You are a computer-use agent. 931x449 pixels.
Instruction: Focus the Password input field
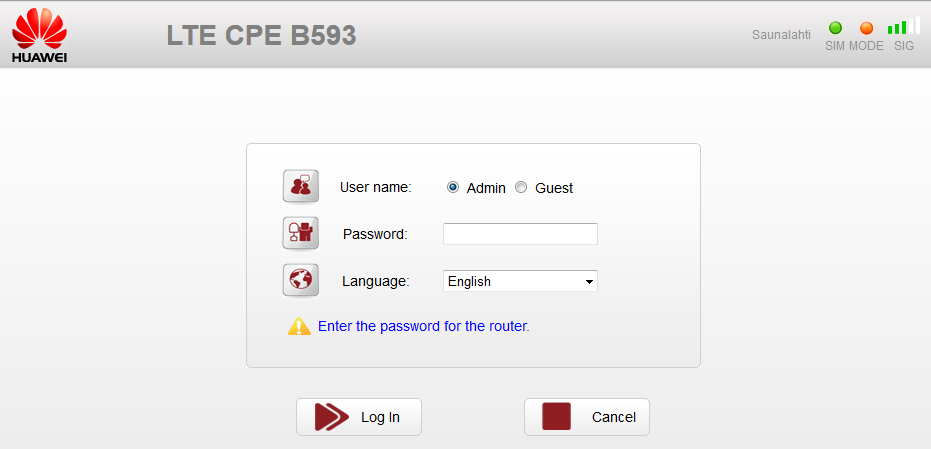pos(520,234)
